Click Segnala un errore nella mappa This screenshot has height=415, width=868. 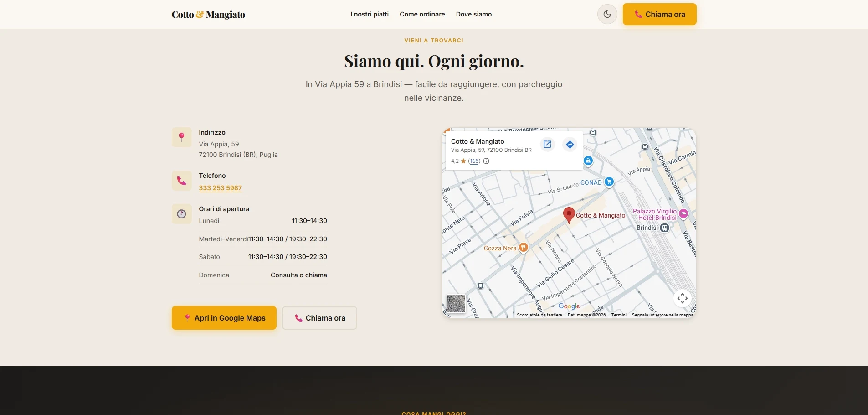tap(663, 315)
